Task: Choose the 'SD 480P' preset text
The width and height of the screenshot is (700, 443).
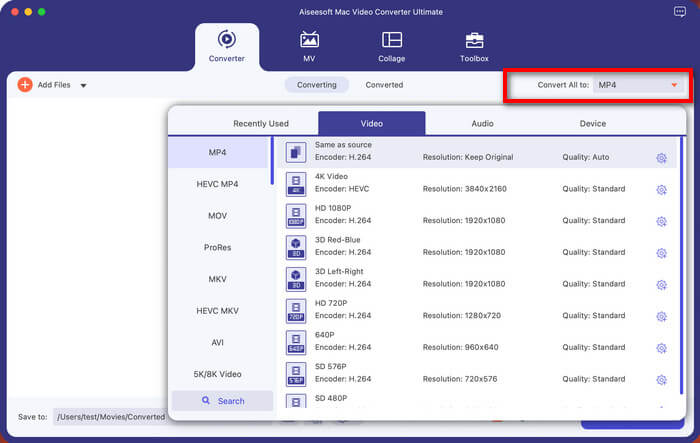Action: click(x=331, y=398)
